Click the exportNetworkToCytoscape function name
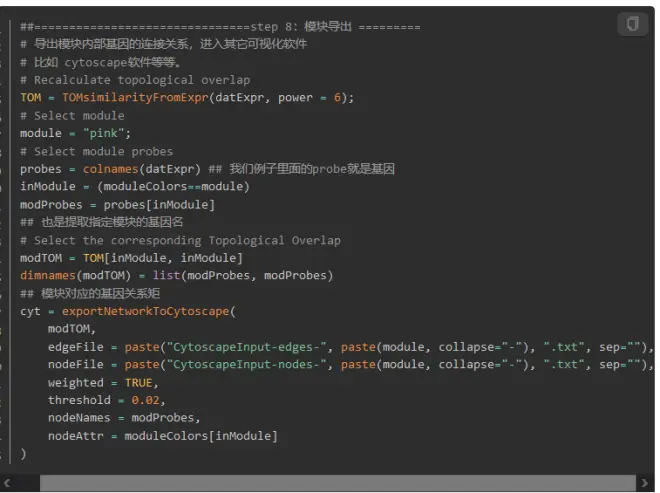 click(145, 312)
